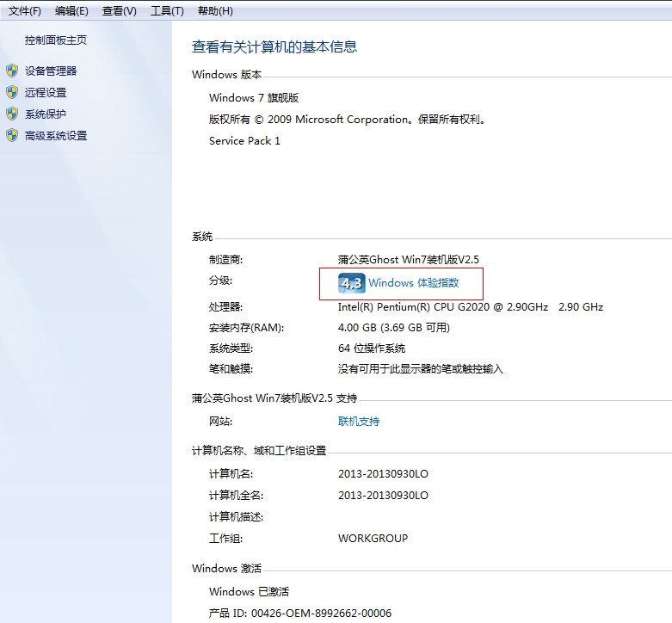Open the 远程设置 link
This screenshot has height=623, width=672.
[x=46, y=93]
